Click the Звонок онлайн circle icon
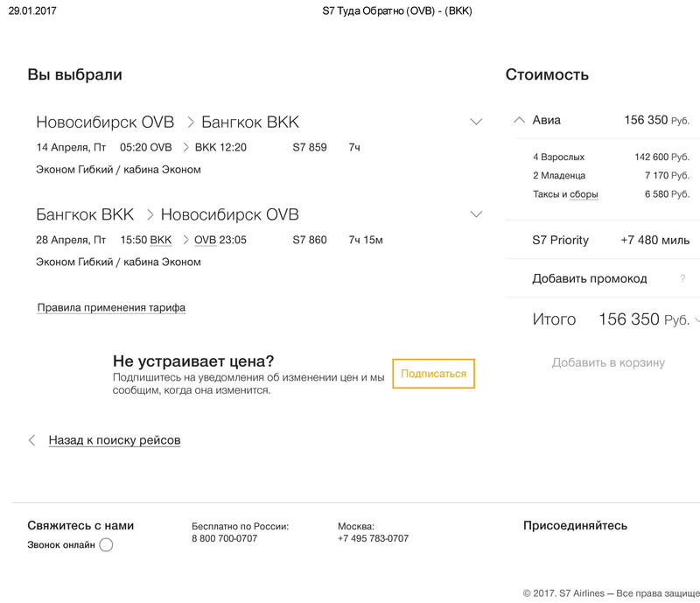 point(106,545)
